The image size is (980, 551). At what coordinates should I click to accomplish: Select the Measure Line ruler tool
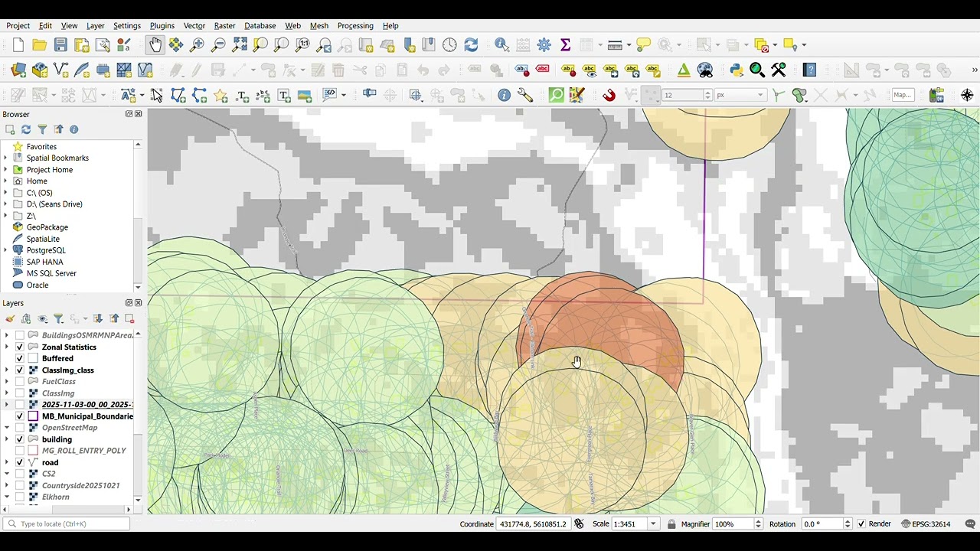click(x=615, y=45)
